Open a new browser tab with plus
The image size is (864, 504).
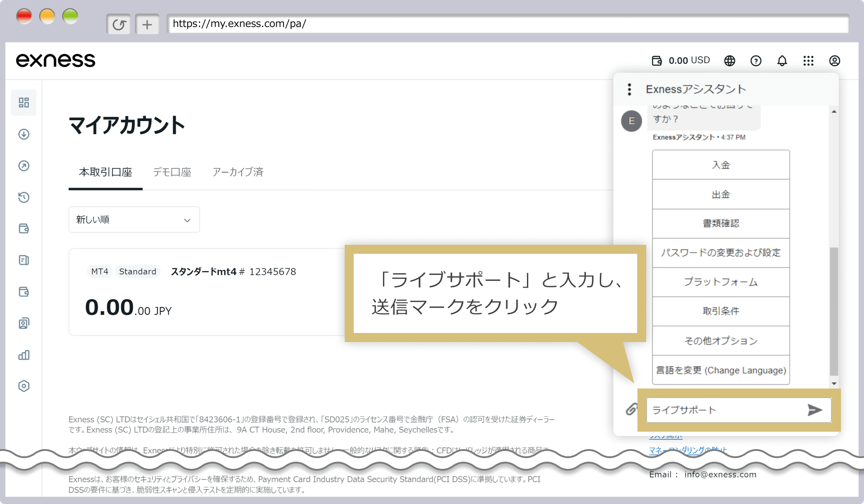point(147,24)
